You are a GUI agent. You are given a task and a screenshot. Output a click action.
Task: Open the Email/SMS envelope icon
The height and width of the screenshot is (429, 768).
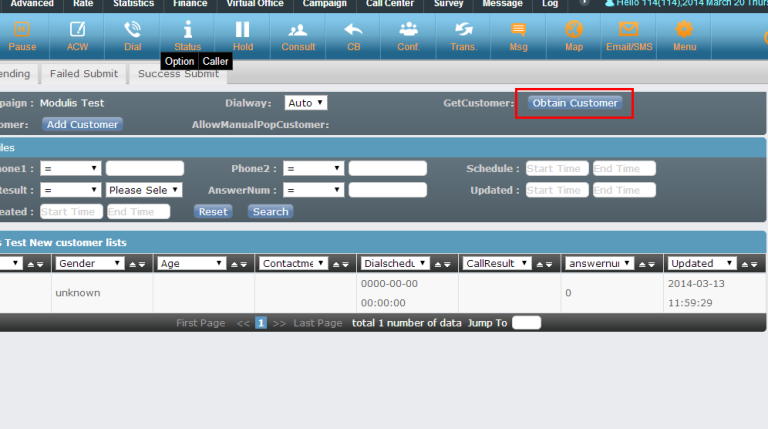coord(628,30)
